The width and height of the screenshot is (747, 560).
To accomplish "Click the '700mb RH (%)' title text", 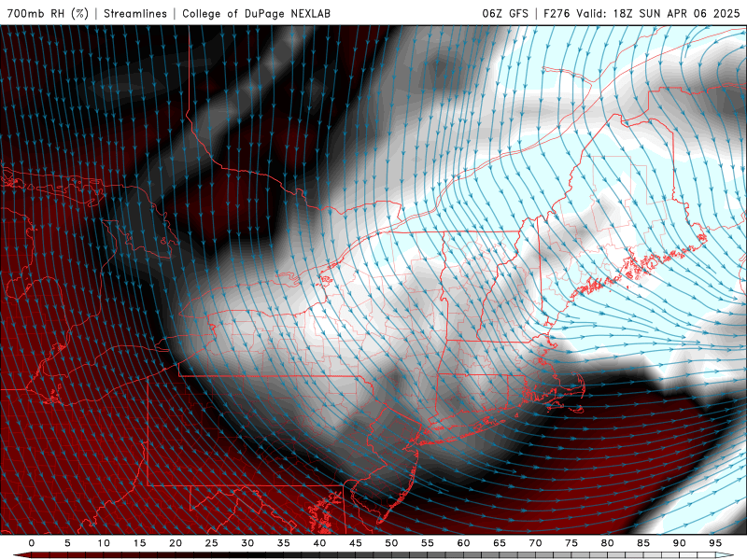I will pyautogui.click(x=49, y=13).
